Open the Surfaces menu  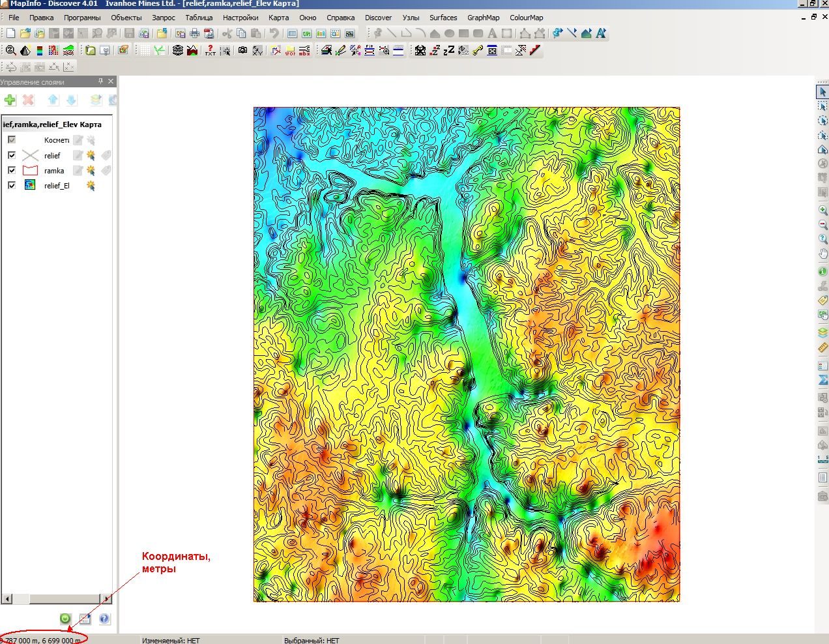pyautogui.click(x=443, y=18)
